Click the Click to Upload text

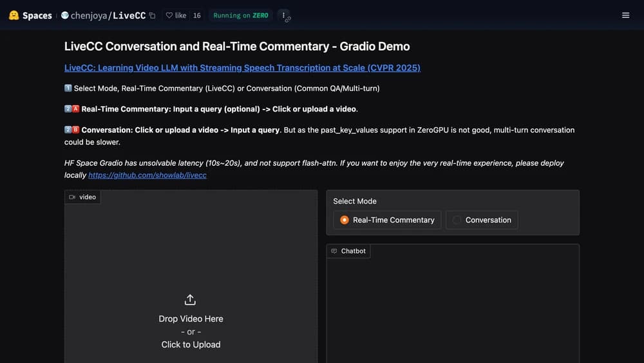pyautogui.click(x=191, y=344)
